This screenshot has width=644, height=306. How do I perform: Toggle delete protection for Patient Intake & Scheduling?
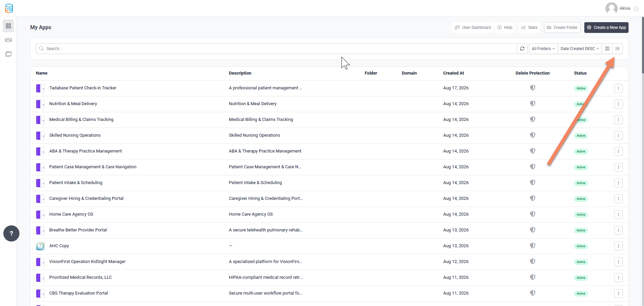pos(532,182)
